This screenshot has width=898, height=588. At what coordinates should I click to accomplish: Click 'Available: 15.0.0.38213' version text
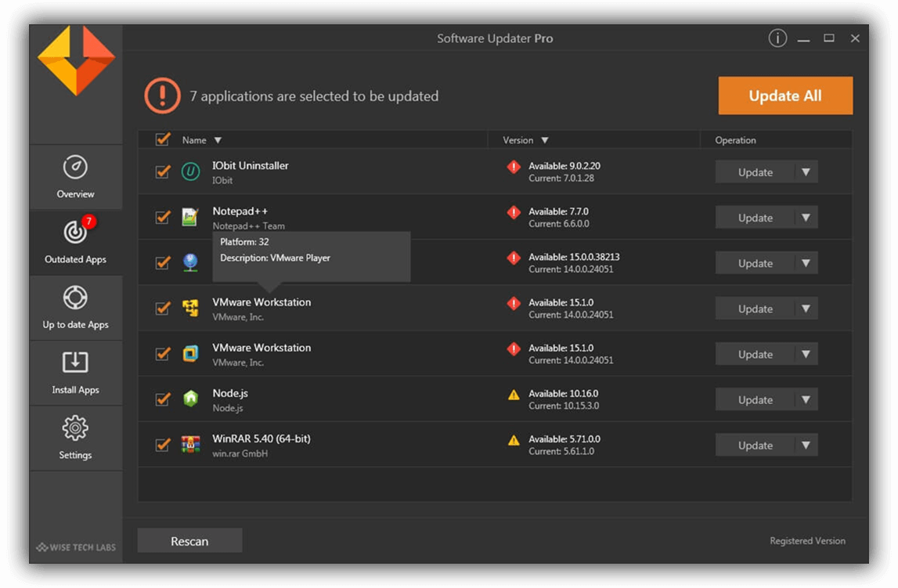pyautogui.click(x=574, y=257)
